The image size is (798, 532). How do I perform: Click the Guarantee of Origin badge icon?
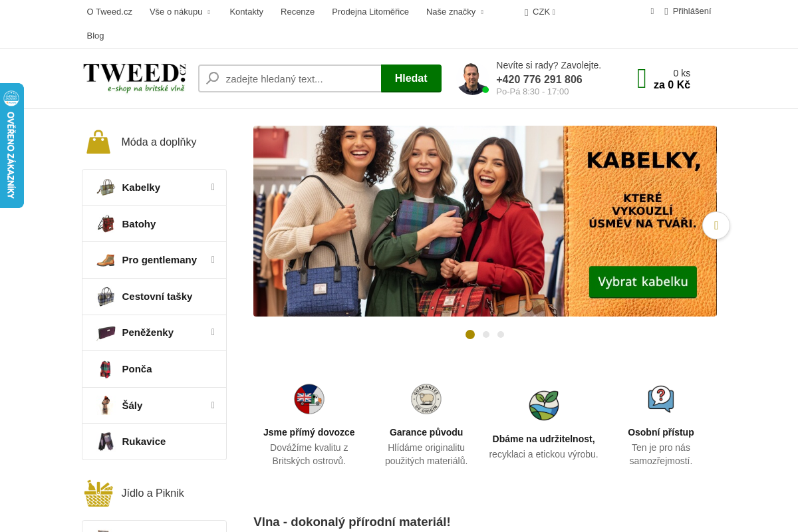[x=426, y=399]
